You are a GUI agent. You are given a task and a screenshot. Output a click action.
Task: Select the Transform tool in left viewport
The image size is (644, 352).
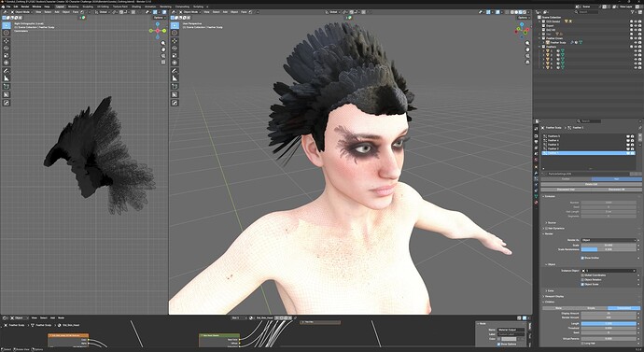point(7,63)
